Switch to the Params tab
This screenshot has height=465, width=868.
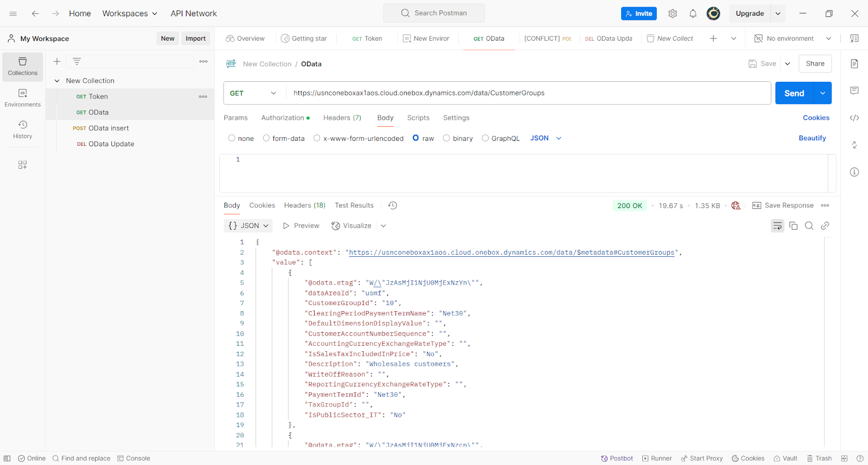click(x=235, y=118)
